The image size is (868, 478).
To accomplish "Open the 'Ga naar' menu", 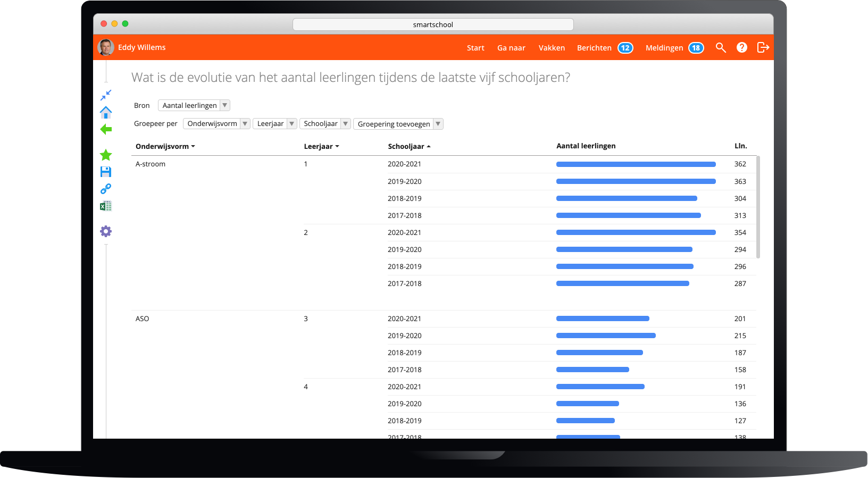I will tap(511, 48).
